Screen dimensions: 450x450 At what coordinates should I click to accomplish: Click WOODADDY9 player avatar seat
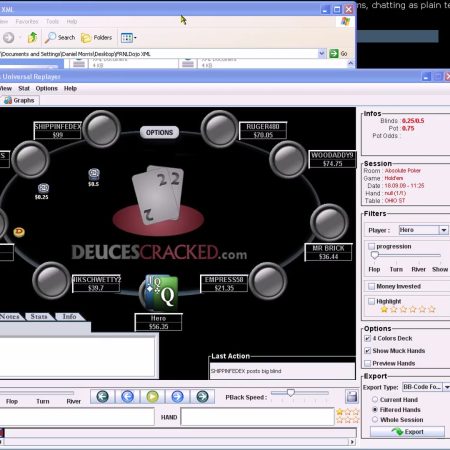pyautogui.click(x=288, y=159)
